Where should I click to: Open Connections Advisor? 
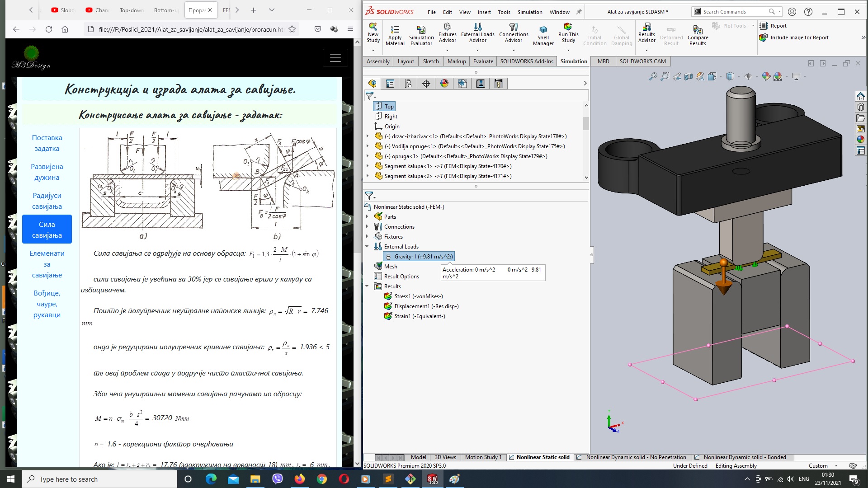pos(513,33)
